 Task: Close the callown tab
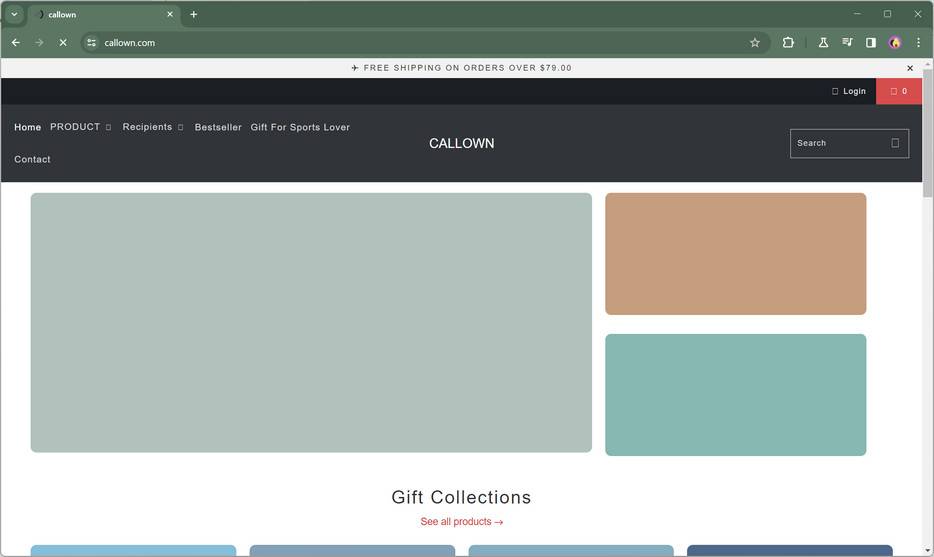[x=170, y=14]
